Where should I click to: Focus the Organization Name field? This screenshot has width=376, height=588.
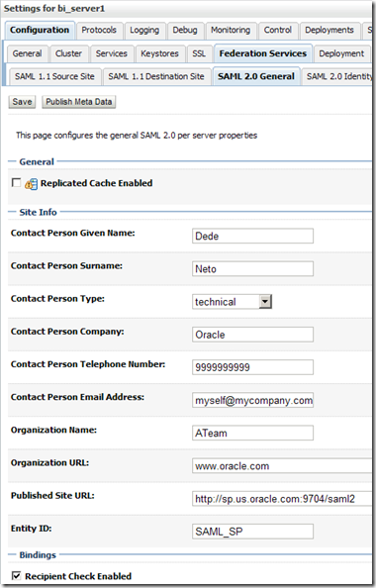click(x=252, y=433)
